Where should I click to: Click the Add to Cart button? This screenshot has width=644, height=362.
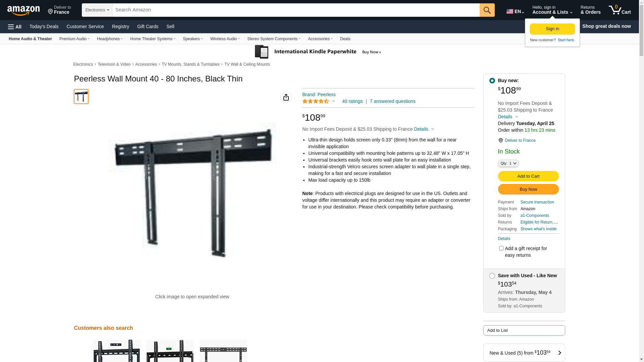coord(528,176)
